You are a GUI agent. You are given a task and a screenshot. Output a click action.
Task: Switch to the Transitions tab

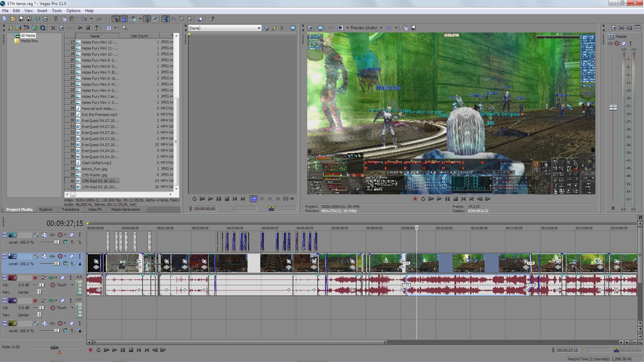70,209
